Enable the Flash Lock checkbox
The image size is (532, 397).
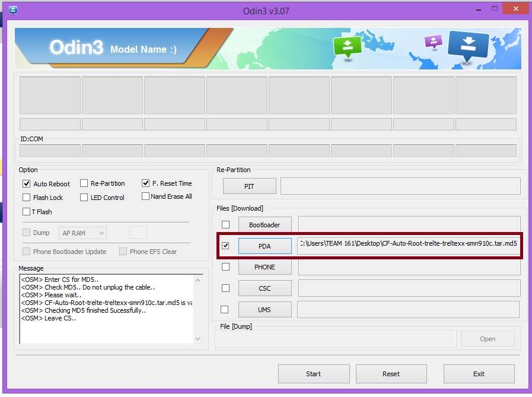pyautogui.click(x=26, y=197)
